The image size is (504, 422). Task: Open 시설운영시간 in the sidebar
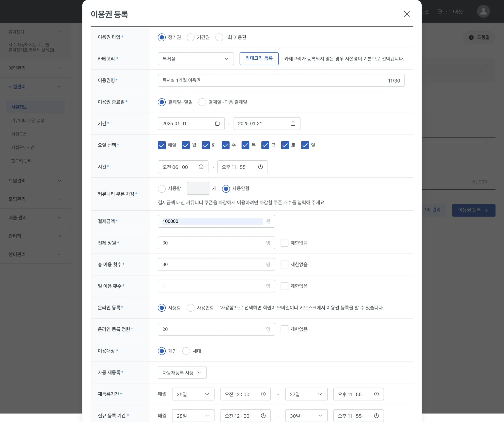point(23,147)
